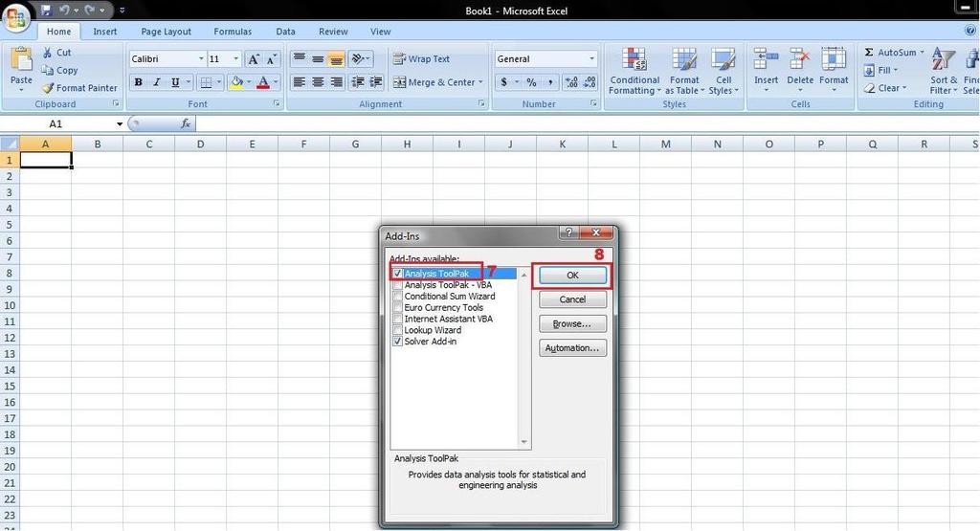The image size is (980, 531).
Task: Toggle Wrap Text in Alignment group
Action: click(x=421, y=58)
